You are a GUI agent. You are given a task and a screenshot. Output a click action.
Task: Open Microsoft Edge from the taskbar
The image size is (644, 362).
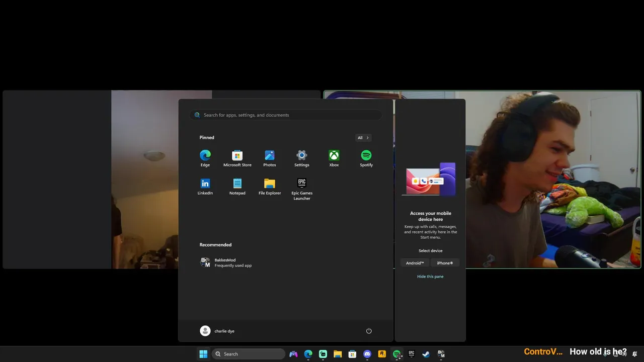tap(308, 354)
